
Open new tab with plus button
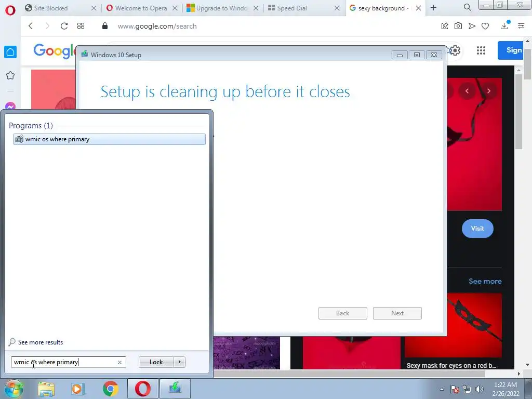click(433, 7)
